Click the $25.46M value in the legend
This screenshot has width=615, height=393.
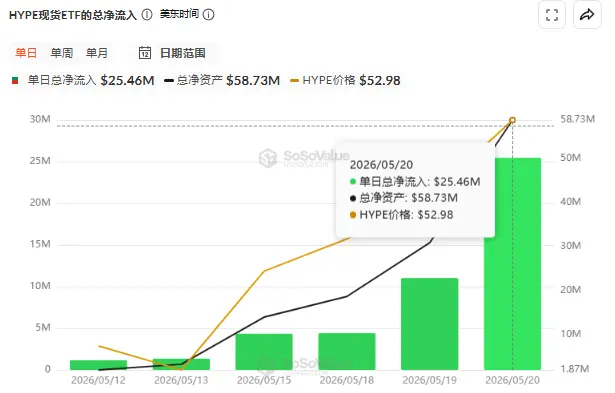pos(127,80)
